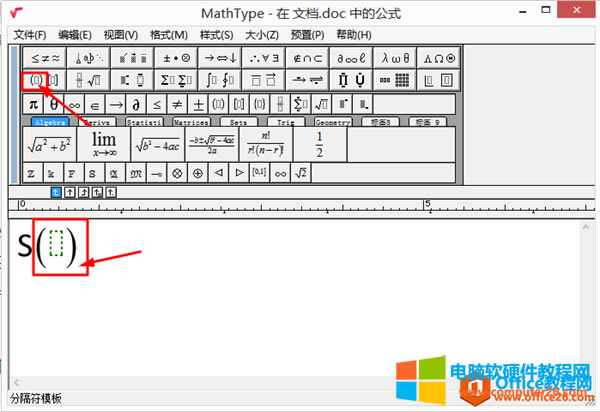Switch to the Trig tab

point(286,122)
